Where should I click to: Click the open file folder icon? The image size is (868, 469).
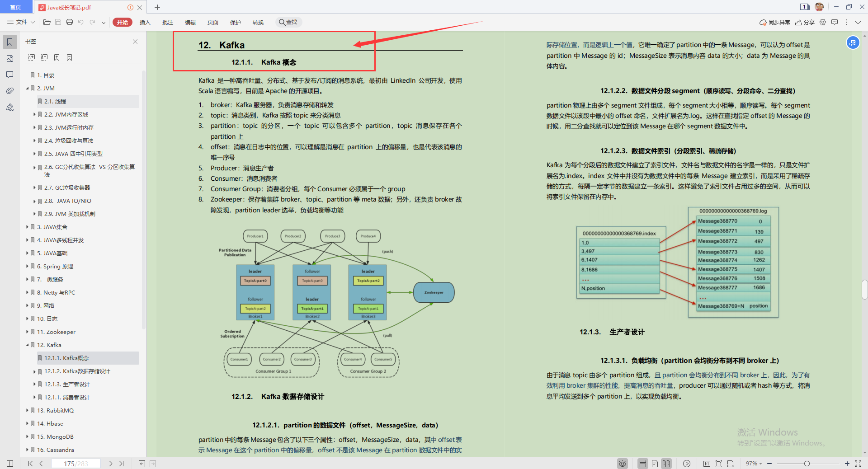coord(47,22)
